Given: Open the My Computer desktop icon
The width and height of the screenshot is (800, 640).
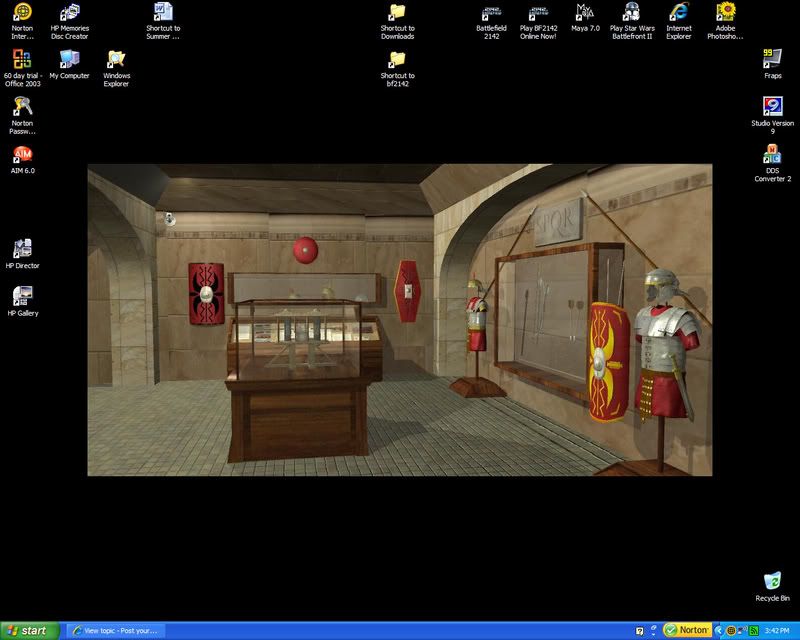Looking at the screenshot, I should coord(69,65).
